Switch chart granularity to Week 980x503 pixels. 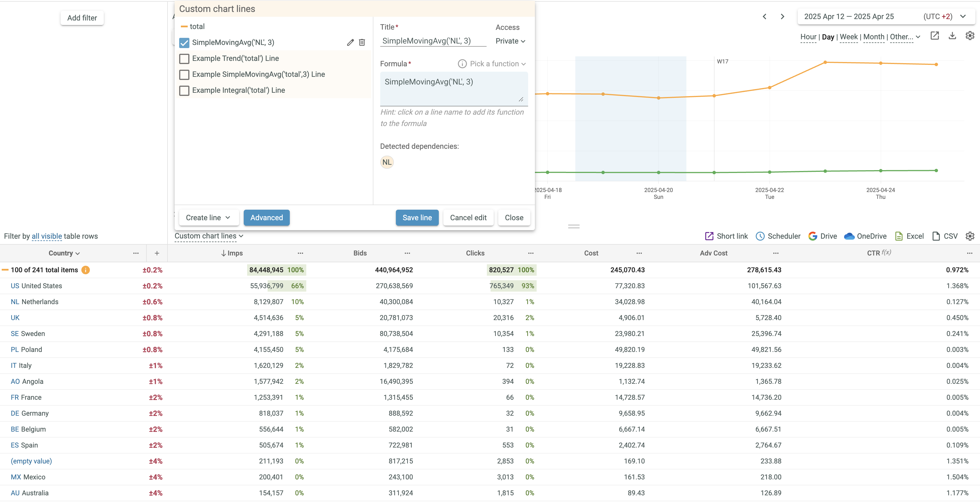[x=848, y=37]
